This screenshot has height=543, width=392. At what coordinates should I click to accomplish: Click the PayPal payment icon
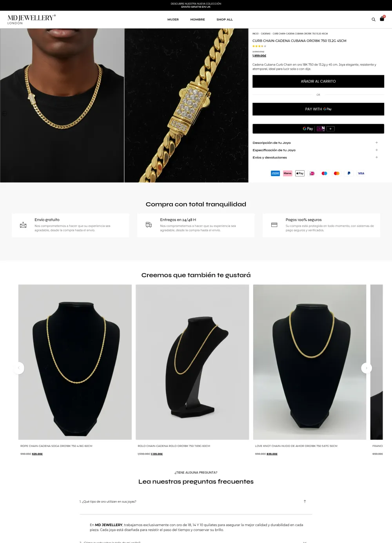click(x=349, y=173)
